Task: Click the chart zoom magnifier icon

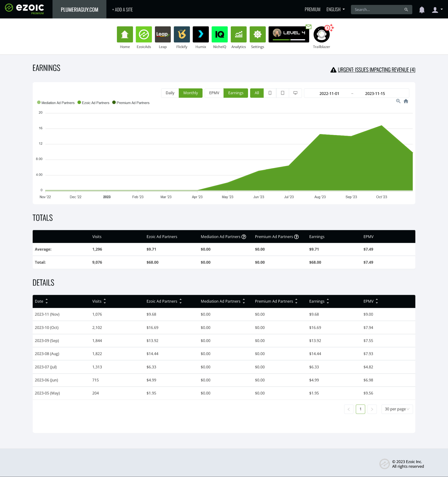Action: click(398, 101)
